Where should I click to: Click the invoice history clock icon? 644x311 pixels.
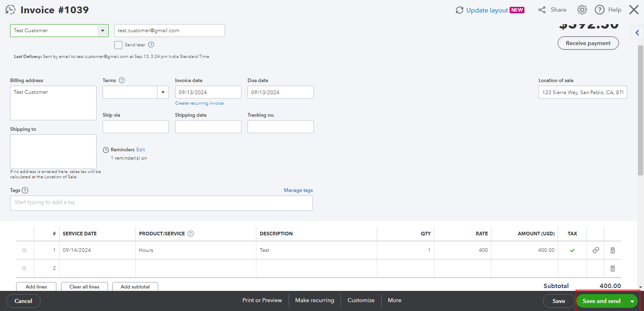pos(10,10)
